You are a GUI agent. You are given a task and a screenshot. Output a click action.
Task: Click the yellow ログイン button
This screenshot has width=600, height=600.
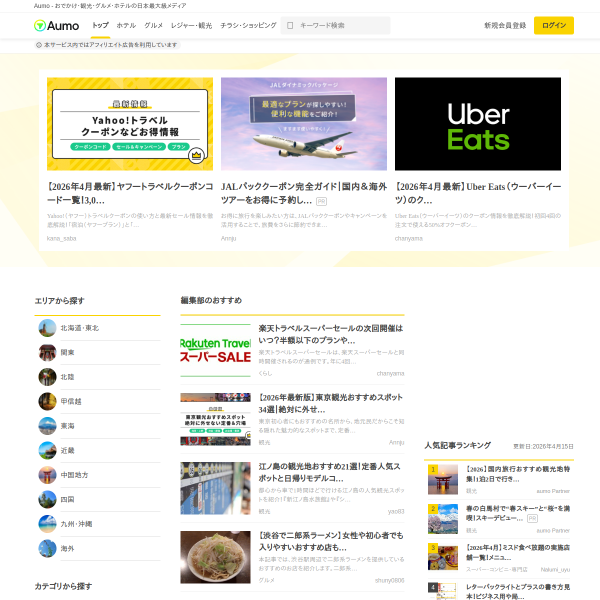click(554, 25)
